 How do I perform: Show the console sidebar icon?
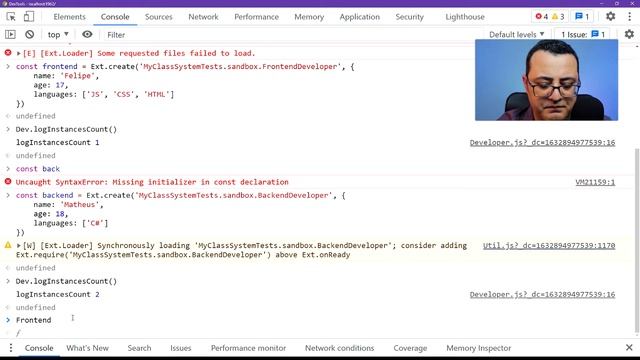pyautogui.click(x=10, y=35)
